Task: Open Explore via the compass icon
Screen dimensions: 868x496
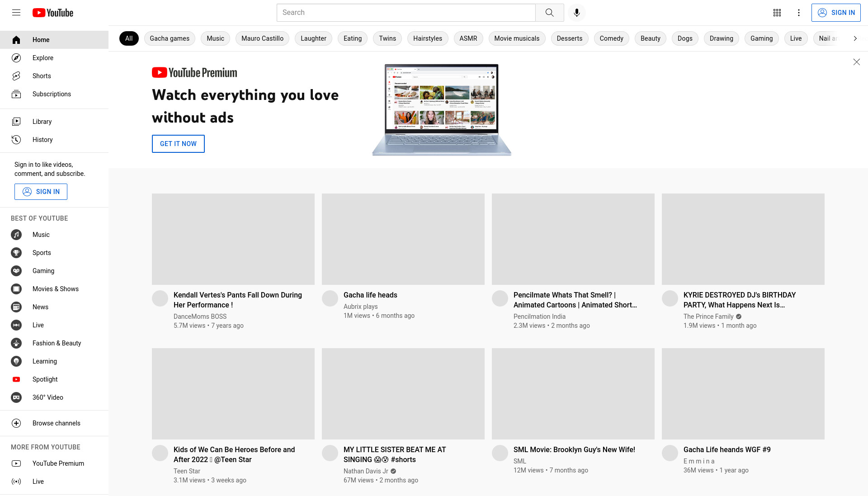Action: pos(16,58)
